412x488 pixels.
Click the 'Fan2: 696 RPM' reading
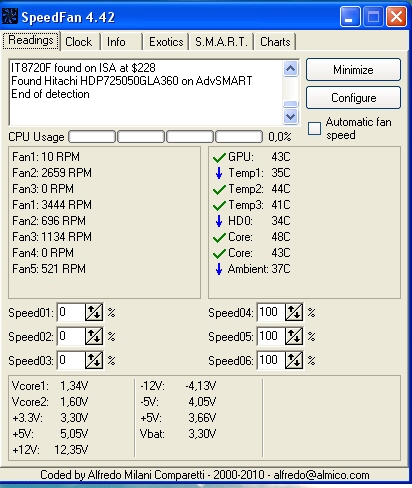49,221
